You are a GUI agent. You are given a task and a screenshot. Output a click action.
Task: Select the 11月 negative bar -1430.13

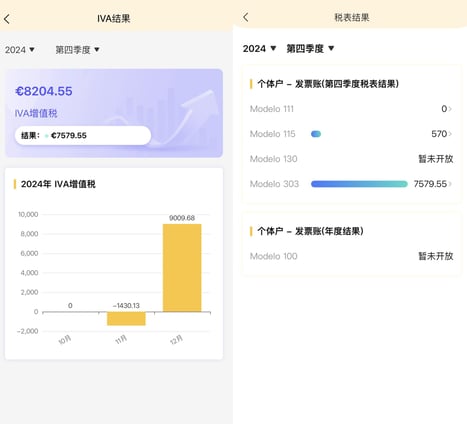pyautogui.click(x=126, y=318)
